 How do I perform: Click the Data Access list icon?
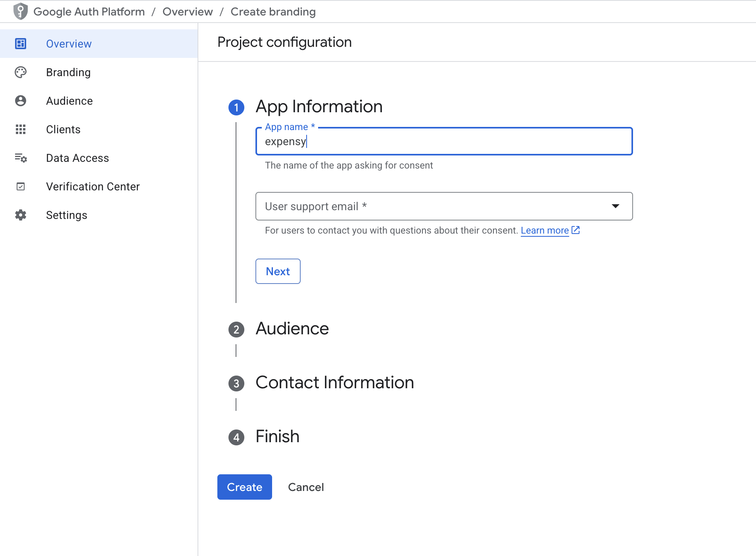coord(20,158)
